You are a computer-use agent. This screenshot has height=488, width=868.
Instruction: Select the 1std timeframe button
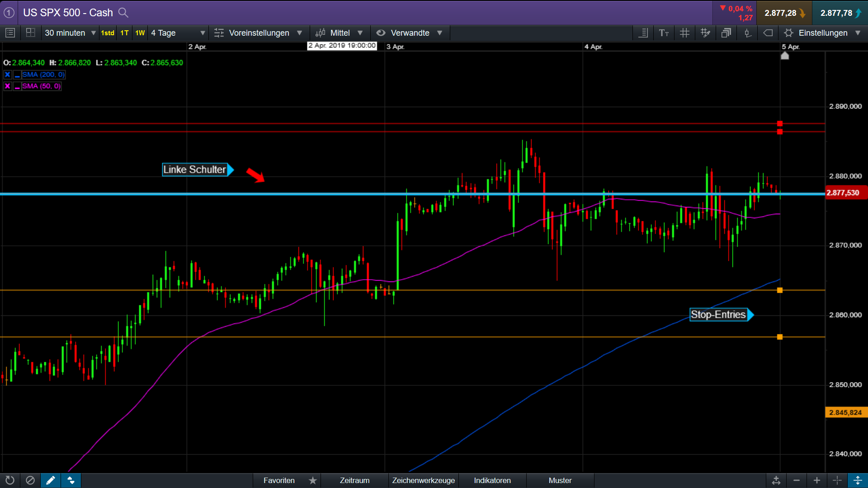click(x=108, y=33)
